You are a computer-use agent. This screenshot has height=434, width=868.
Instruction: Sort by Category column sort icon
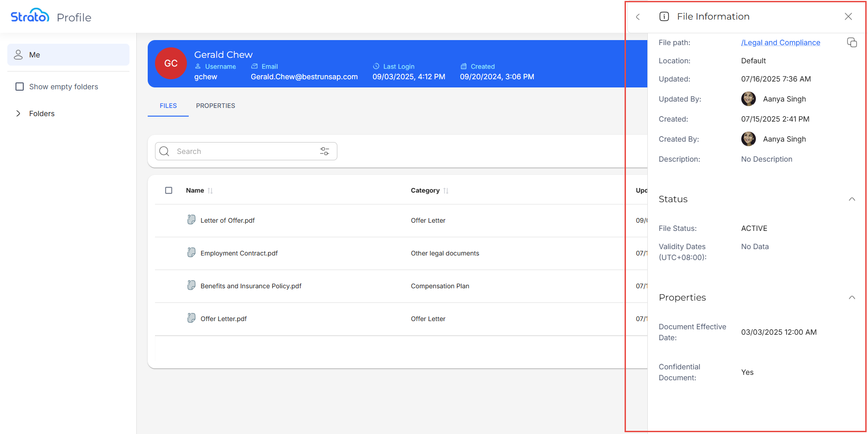click(x=446, y=191)
